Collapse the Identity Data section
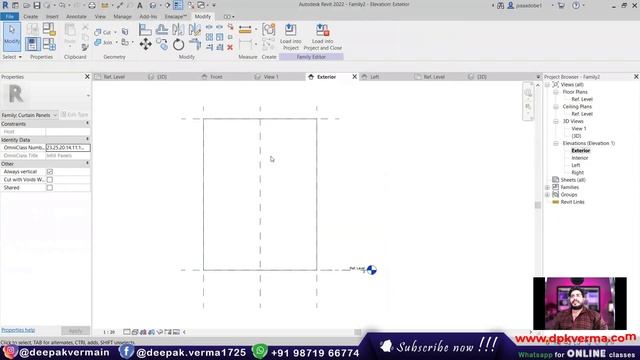640x360 pixels. [87, 140]
